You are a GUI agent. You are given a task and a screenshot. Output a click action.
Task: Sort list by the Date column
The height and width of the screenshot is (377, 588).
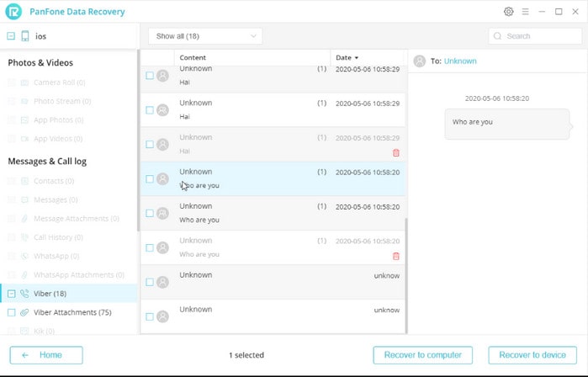pyautogui.click(x=347, y=57)
